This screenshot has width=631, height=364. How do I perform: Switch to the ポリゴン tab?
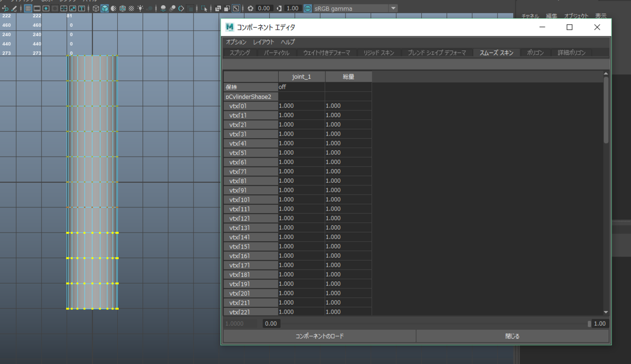tap(536, 53)
